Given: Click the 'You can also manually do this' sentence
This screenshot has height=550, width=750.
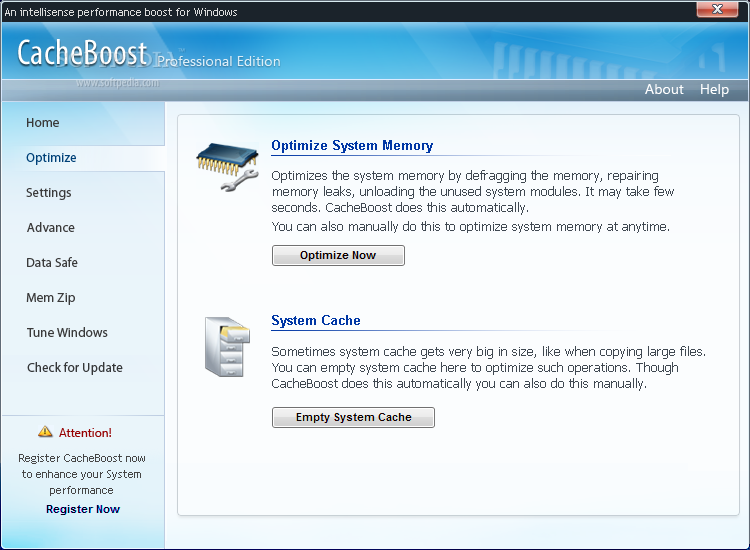Looking at the screenshot, I should (471, 227).
